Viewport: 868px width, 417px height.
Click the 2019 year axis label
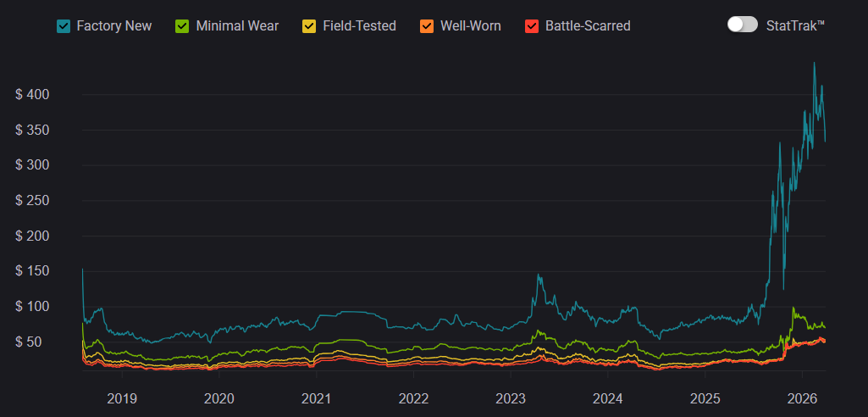(x=122, y=398)
